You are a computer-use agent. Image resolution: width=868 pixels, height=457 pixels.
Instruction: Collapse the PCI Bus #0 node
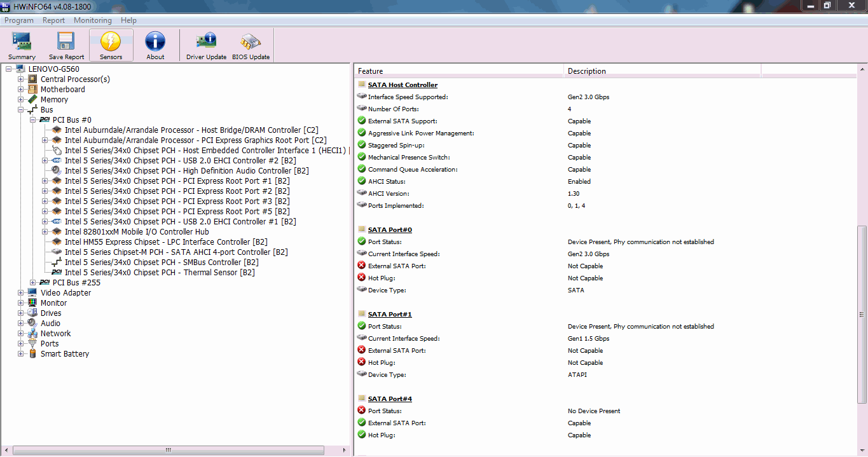click(33, 120)
